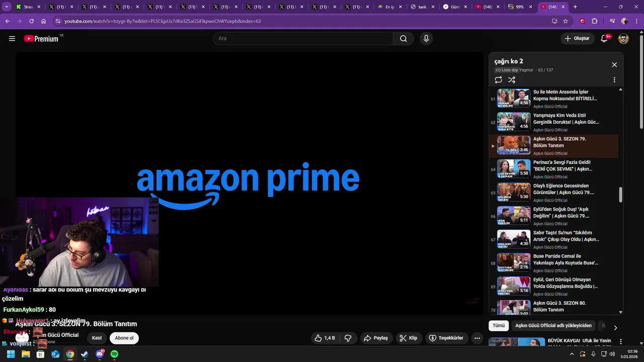
Task: Open the notifications bell
Action: click(605, 39)
